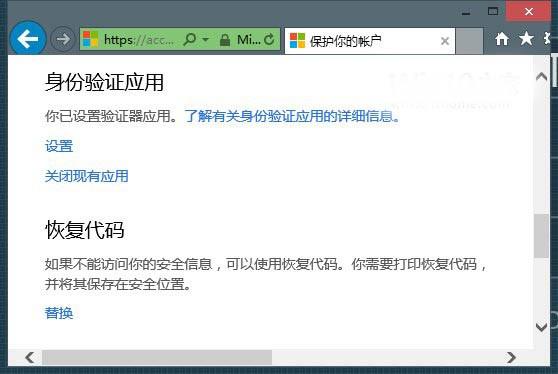The width and height of the screenshot is (558, 374).
Task: Open the Home page icon
Action: pos(502,39)
